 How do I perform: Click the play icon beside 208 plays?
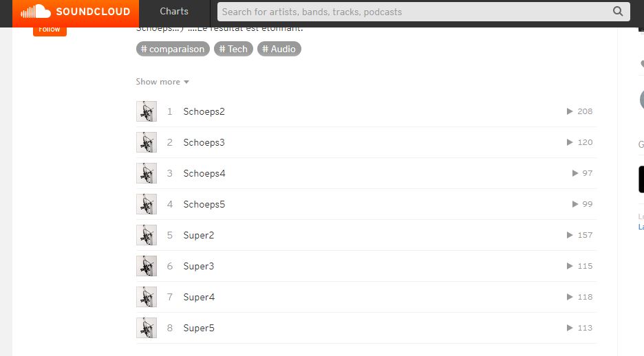pyautogui.click(x=570, y=111)
